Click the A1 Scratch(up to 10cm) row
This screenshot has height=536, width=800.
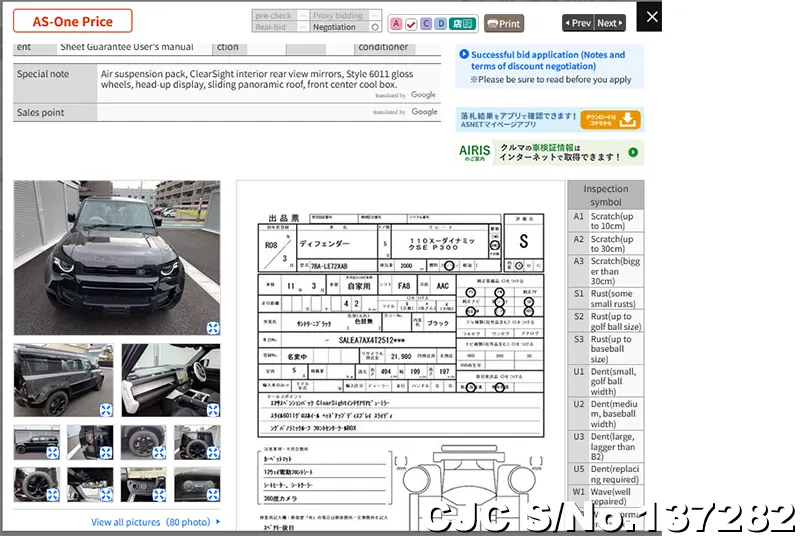pyautogui.click(x=606, y=221)
